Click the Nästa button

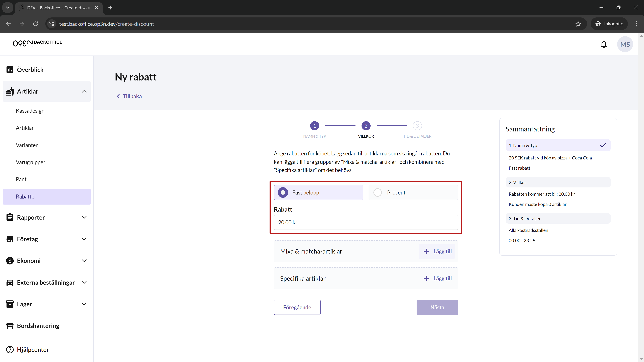[437, 307]
